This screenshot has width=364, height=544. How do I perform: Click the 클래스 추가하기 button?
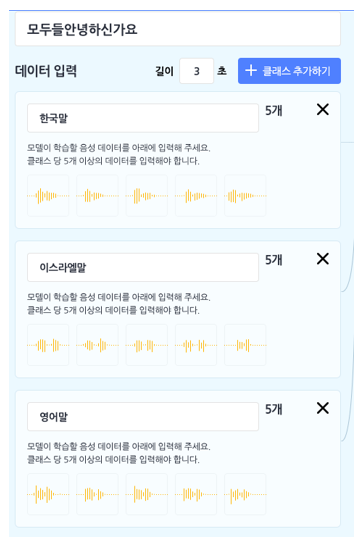pyautogui.click(x=289, y=71)
